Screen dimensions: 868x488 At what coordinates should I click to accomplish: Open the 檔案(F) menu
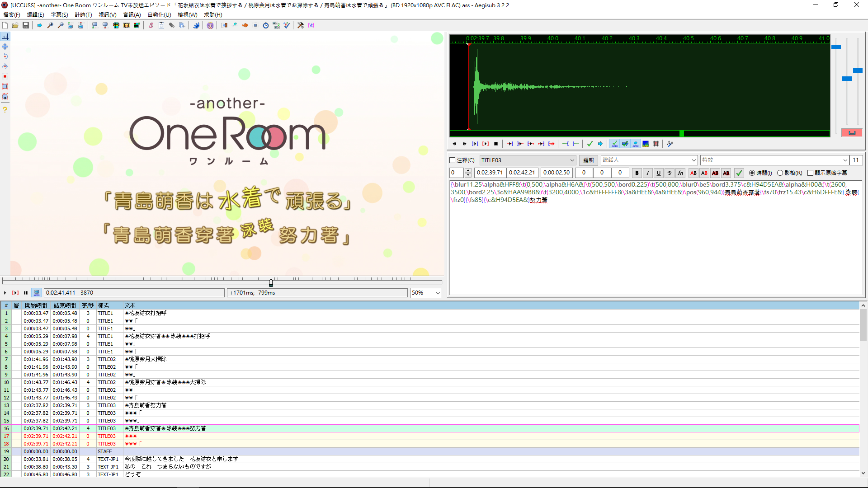coord(12,15)
